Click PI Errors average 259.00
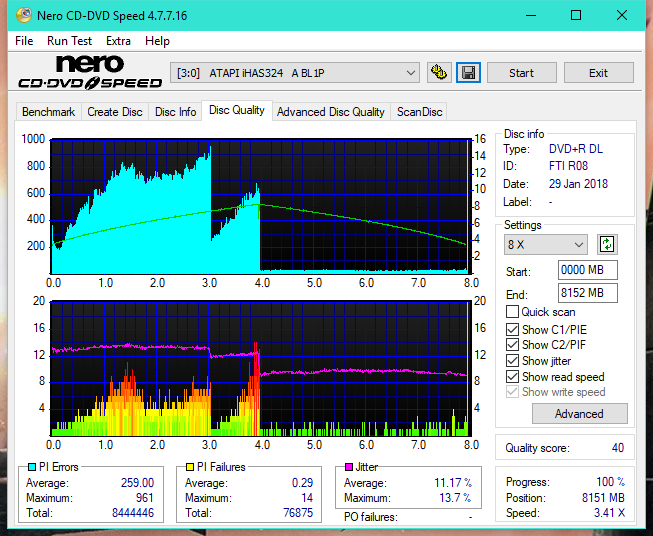The width and height of the screenshot is (653, 536). pyautogui.click(x=137, y=483)
